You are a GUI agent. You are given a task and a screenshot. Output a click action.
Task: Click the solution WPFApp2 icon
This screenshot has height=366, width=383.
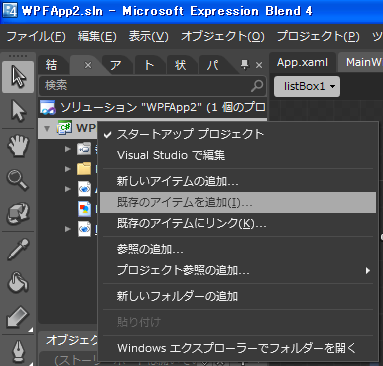point(47,107)
